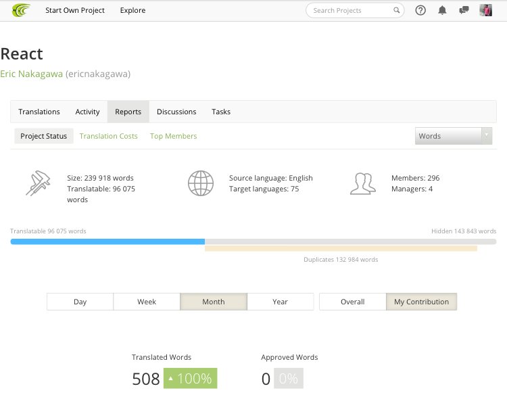Select the Reports tab

pyautogui.click(x=128, y=112)
